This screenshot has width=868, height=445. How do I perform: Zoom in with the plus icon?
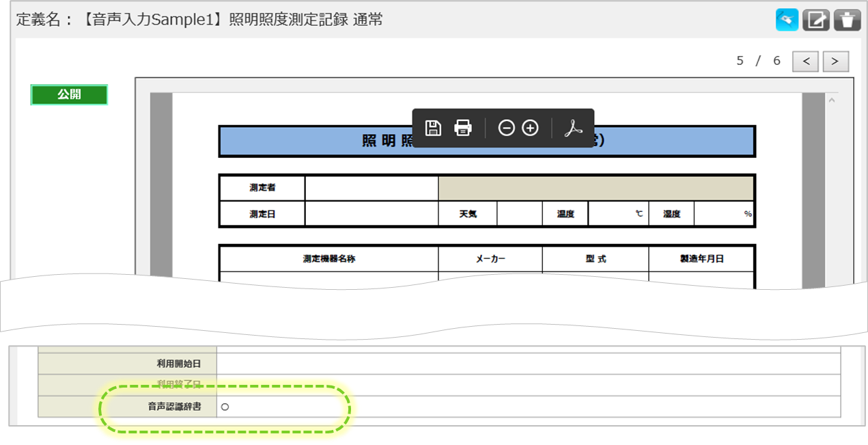tap(531, 128)
